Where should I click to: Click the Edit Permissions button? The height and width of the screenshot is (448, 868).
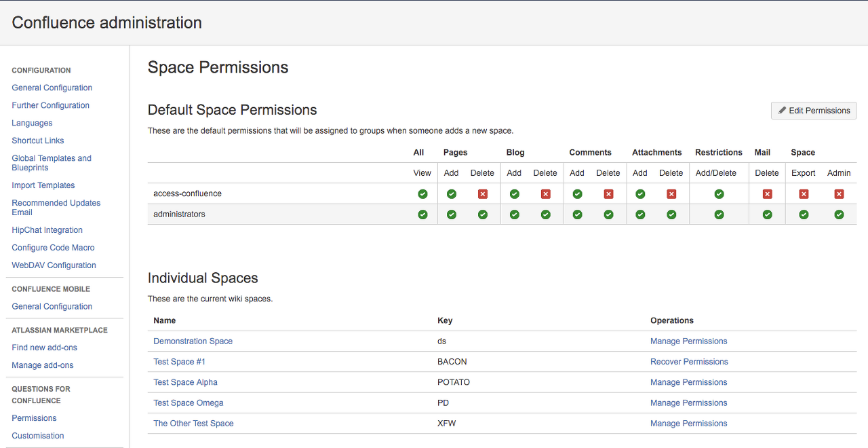point(814,111)
